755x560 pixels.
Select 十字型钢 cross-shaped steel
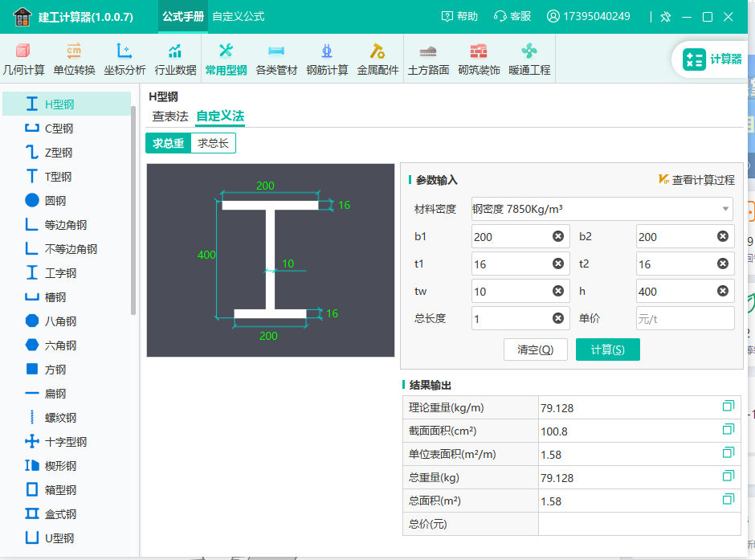[x=67, y=441]
